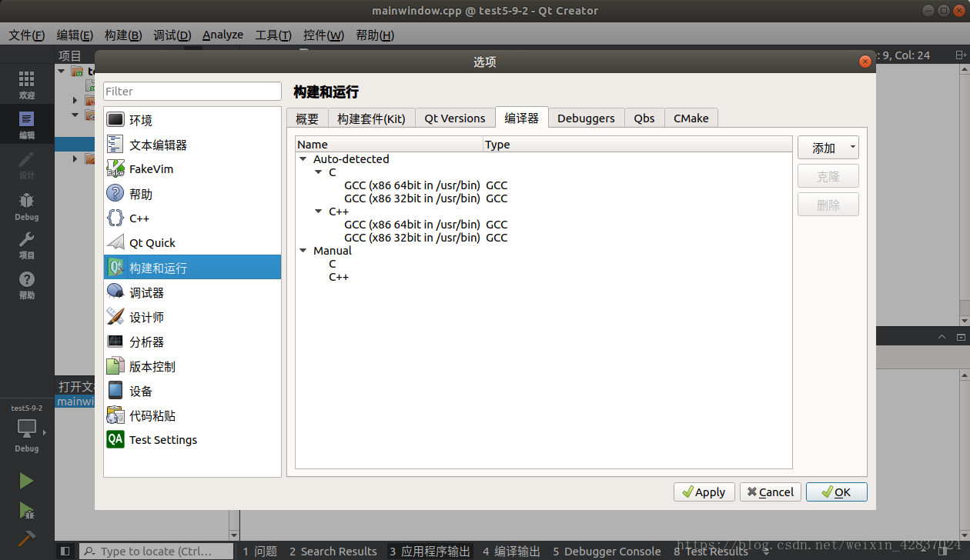Switch to the 构建套件(Kit) tab

tap(371, 118)
